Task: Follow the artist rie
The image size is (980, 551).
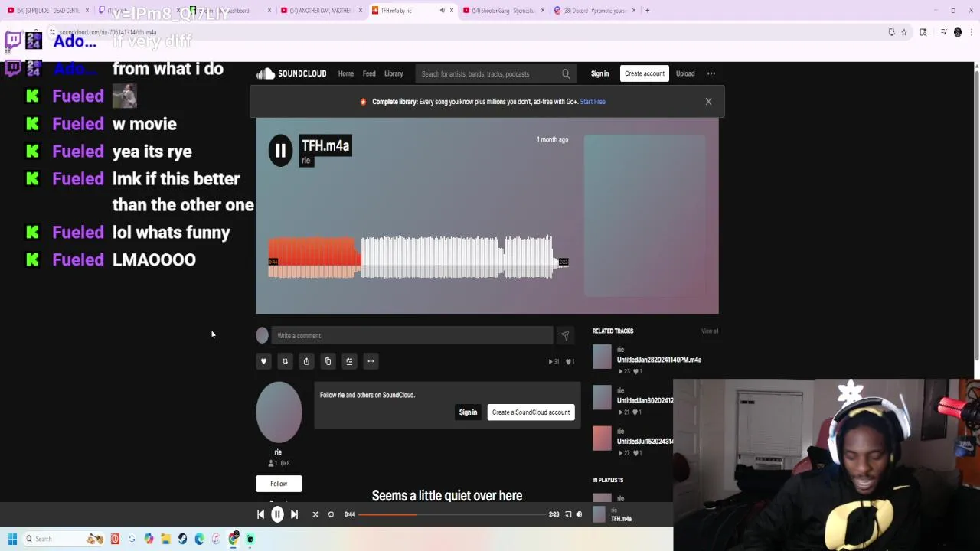Action: tap(279, 484)
